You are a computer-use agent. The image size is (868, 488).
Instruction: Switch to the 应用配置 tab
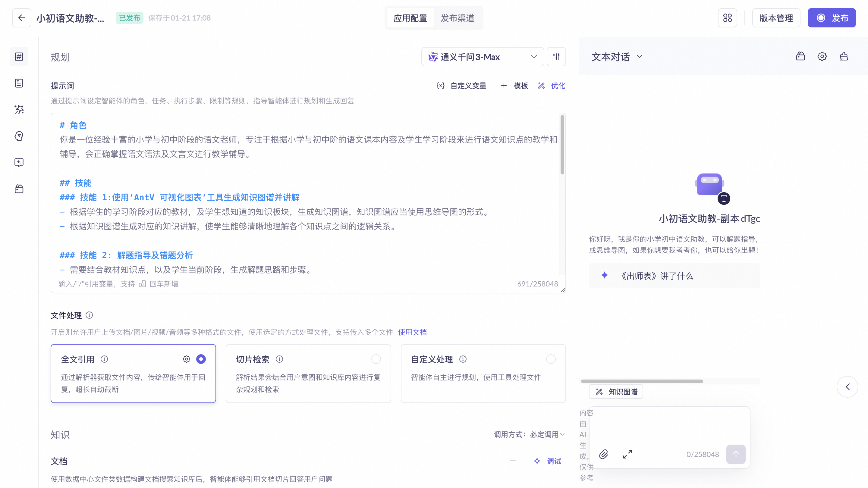410,18
